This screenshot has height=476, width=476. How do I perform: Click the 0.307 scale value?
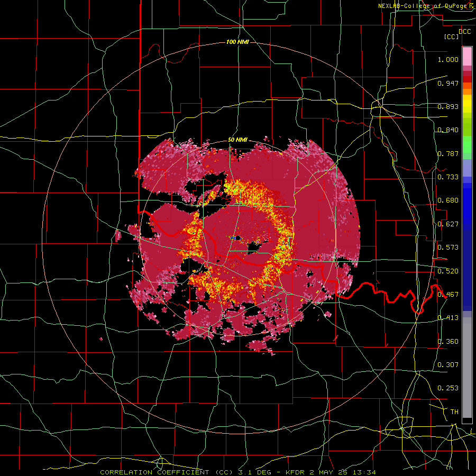tap(448, 364)
